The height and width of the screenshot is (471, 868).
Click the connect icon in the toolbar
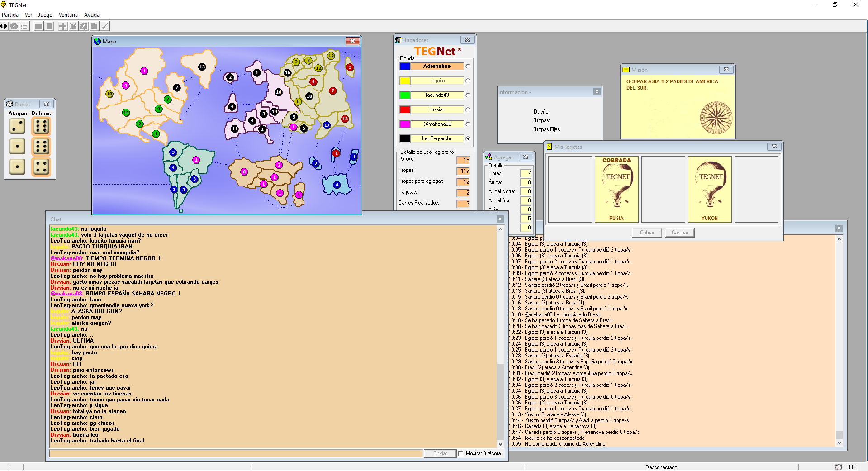click(4, 26)
